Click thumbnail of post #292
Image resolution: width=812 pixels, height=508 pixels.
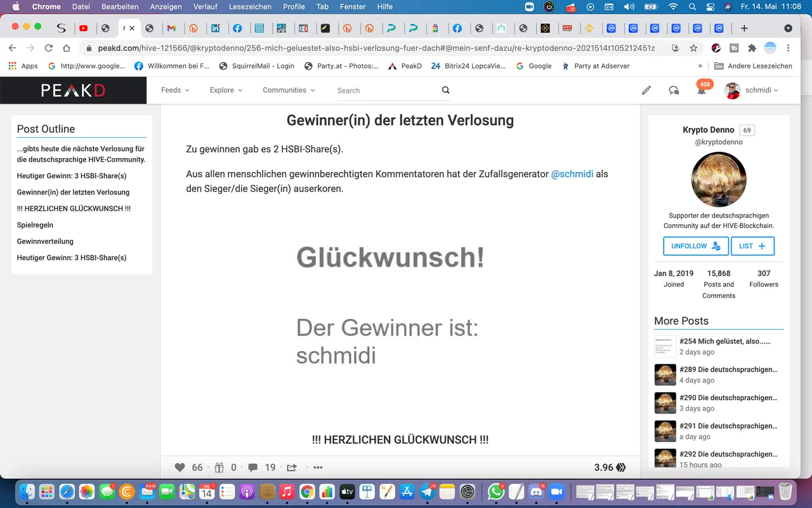pos(665,457)
